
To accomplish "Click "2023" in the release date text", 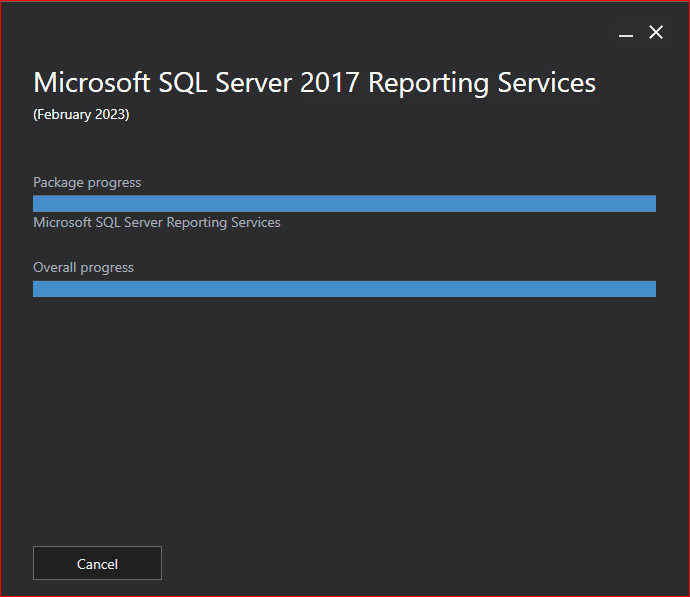I will (x=109, y=114).
